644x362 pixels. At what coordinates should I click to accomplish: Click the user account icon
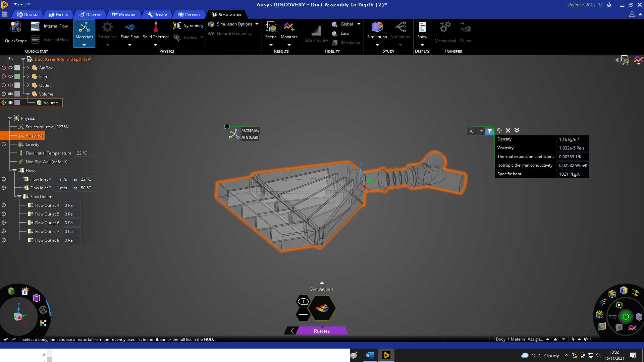point(632,14)
